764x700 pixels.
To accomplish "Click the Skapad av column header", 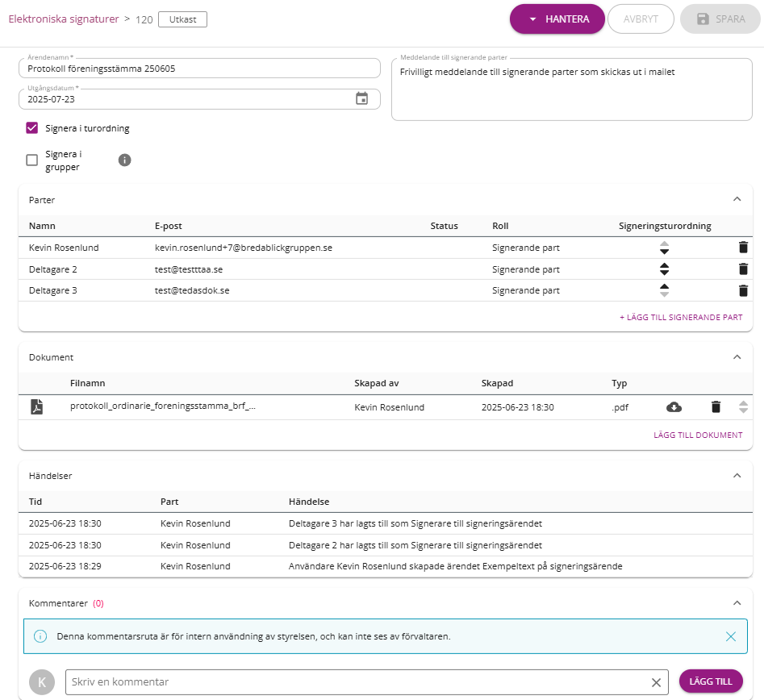I will tap(377, 383).
